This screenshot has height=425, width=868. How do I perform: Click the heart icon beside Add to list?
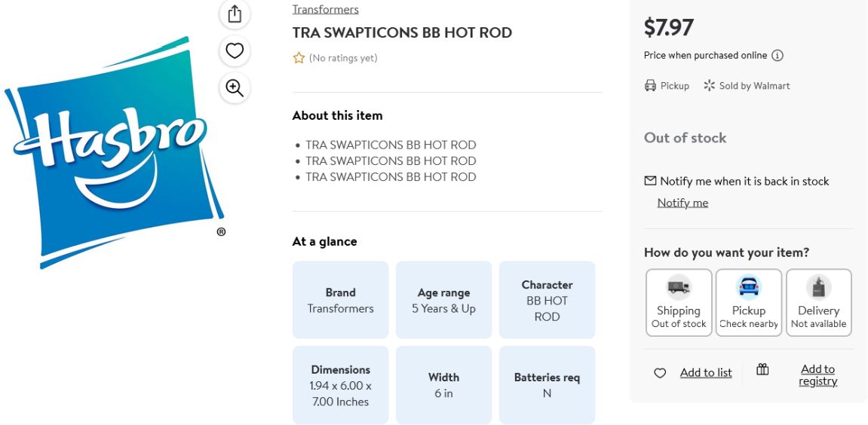tap(660, 373)
